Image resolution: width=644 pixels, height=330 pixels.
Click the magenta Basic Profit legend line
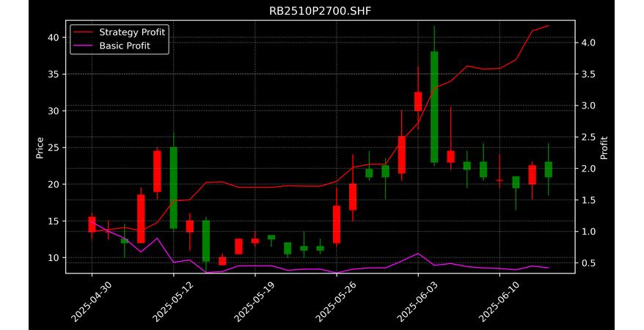(x=84, y=45)
